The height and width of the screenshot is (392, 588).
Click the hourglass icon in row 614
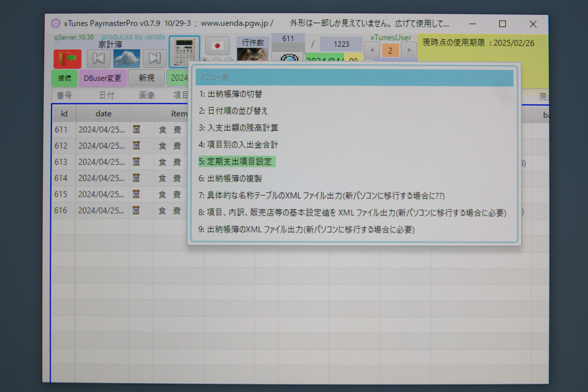(x=136, y=178)
